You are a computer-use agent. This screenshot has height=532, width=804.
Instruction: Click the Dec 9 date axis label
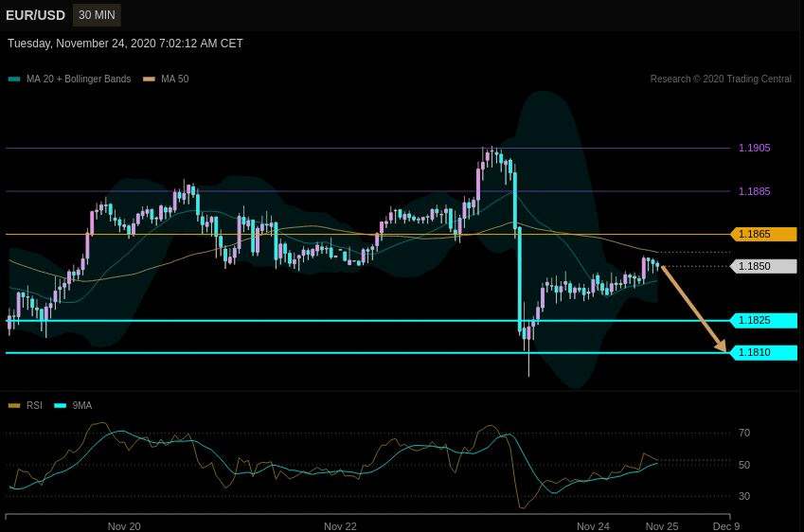coord(726,526)
